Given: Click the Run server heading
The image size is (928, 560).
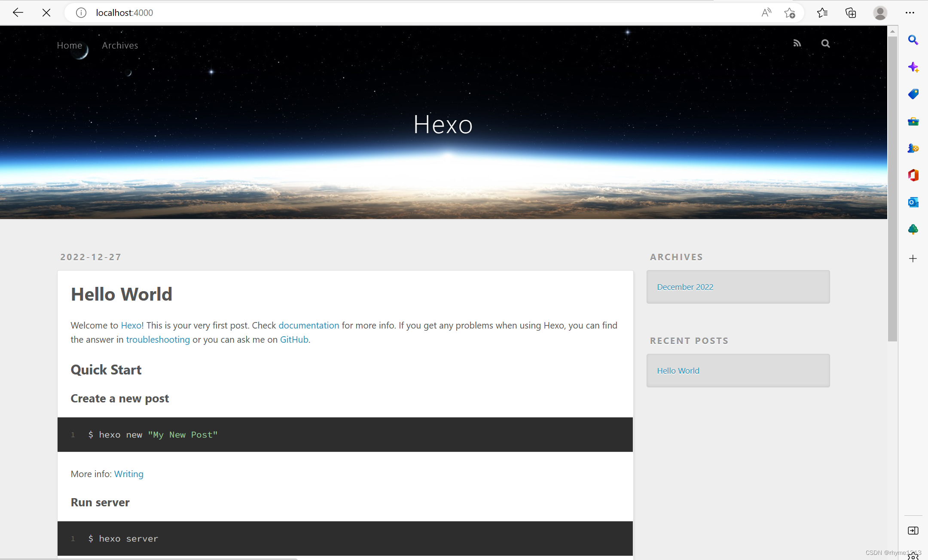Looking at the screenshot, I should (x=100, y=502).
